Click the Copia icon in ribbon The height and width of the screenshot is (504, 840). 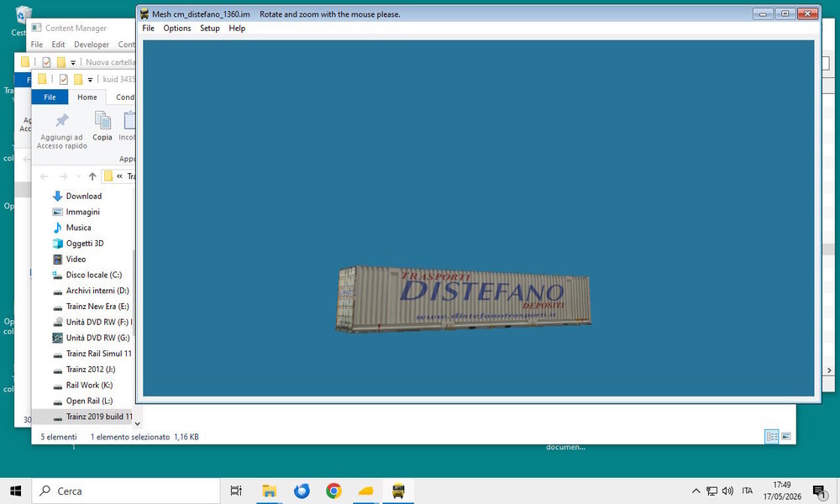click(x=102, y=120)
